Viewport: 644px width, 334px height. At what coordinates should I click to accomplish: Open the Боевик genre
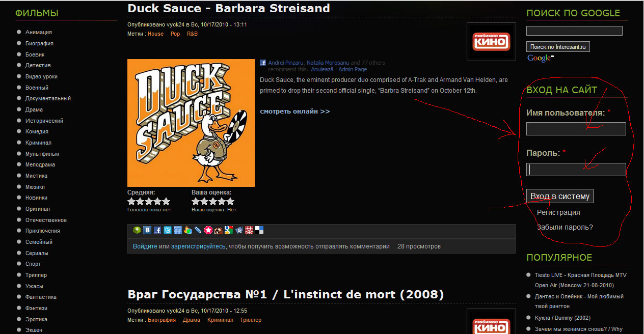pos(35,54)
